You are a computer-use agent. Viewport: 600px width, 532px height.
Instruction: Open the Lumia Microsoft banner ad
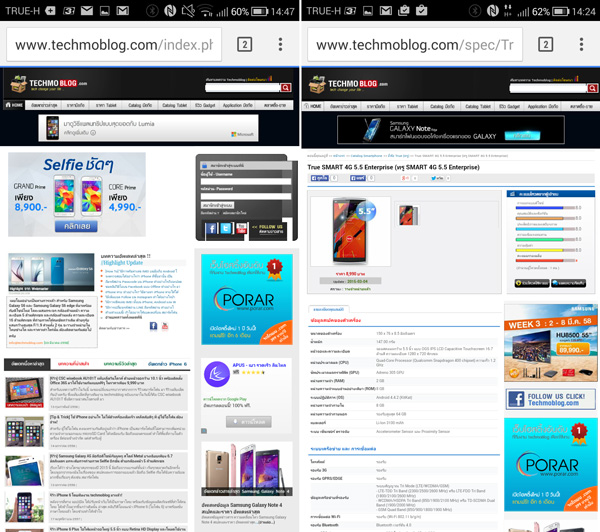pyautogui.click(x=148, y=128)
